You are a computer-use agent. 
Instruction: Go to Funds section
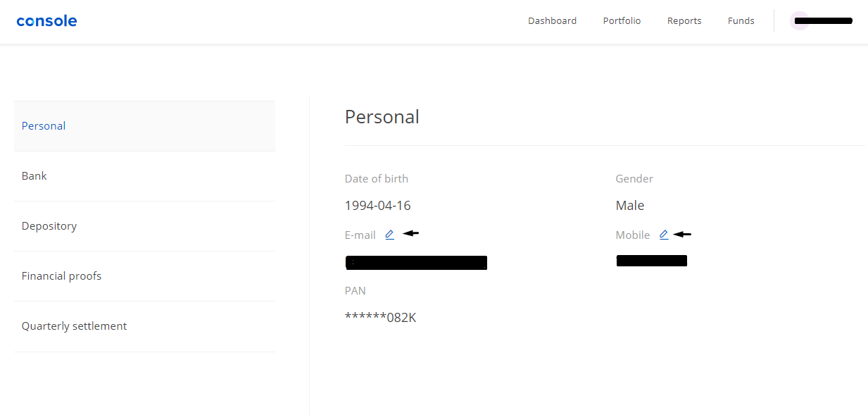741,21
